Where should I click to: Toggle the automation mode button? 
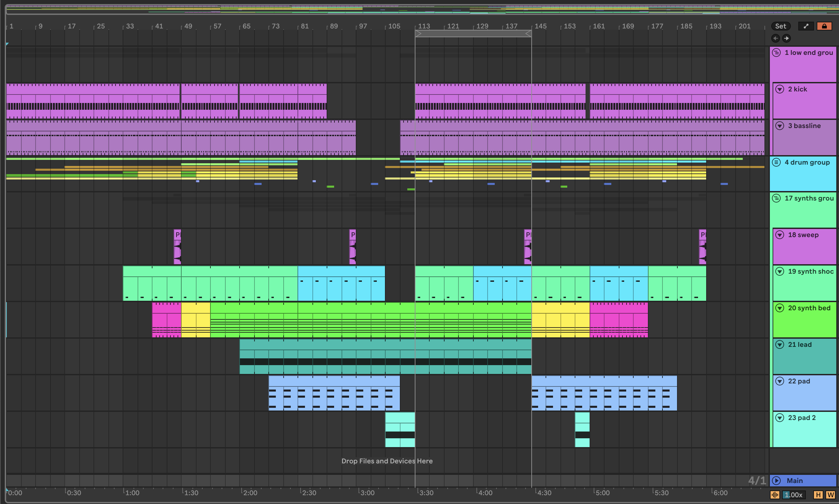806,26
